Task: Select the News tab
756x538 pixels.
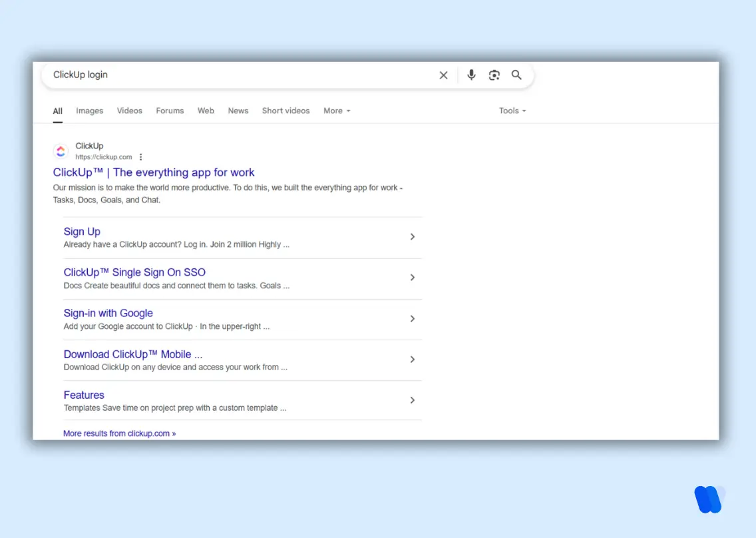Action: pos(238,111)
